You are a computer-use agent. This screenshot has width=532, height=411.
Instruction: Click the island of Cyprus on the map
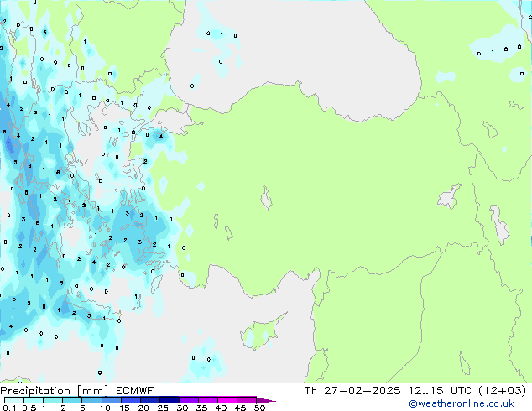(x=261, y=332)
